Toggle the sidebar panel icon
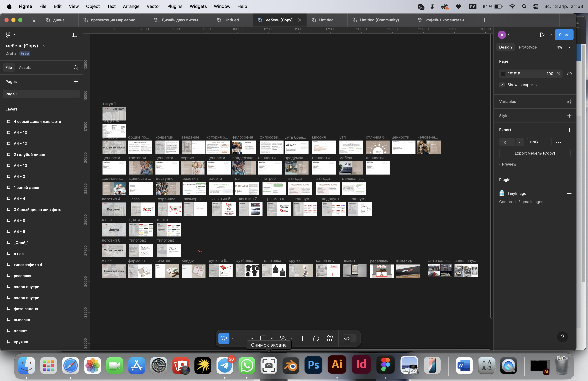The image size is (588, 381). coord(74,35)
